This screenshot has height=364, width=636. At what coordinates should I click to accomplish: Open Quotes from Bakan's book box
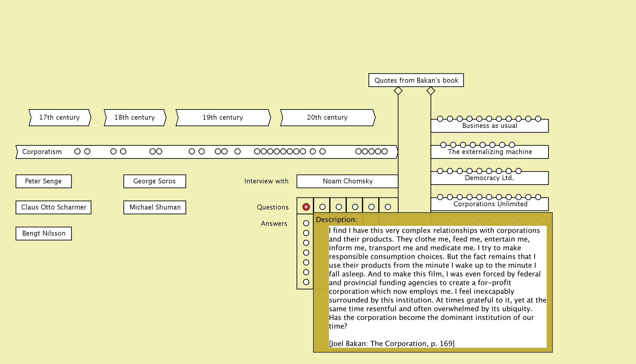tap(416, 80)
